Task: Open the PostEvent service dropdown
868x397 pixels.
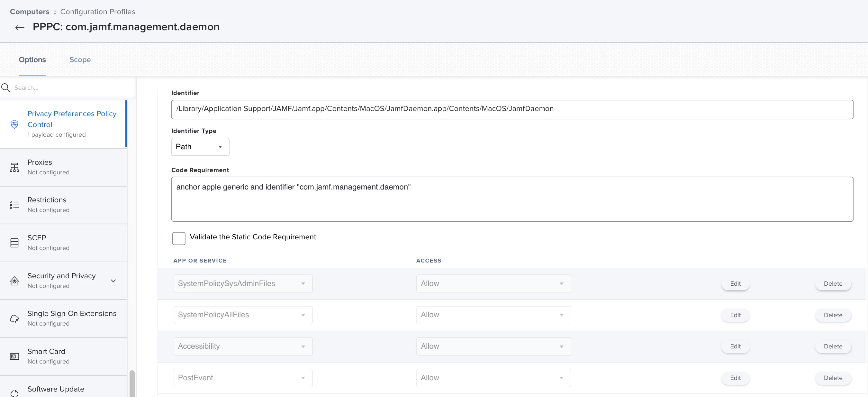Action: (x=243, y=378)
